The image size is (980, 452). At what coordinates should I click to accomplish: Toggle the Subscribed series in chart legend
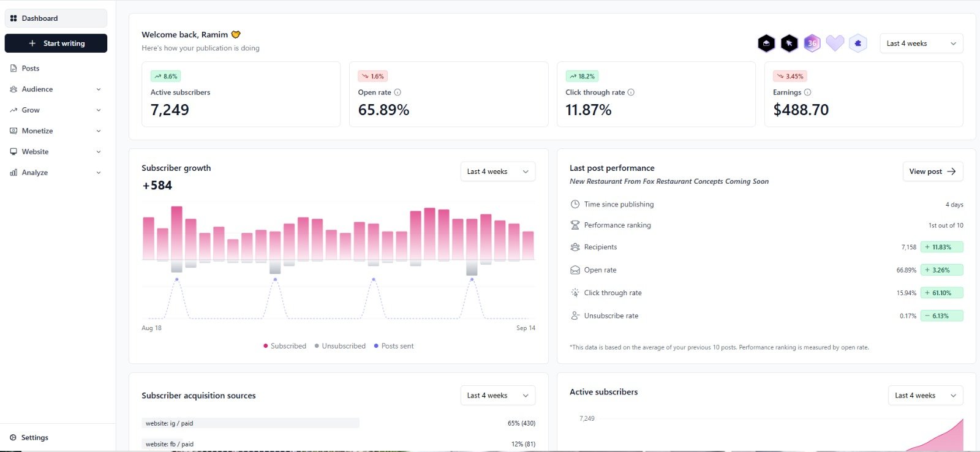click(x=285, y=346)
